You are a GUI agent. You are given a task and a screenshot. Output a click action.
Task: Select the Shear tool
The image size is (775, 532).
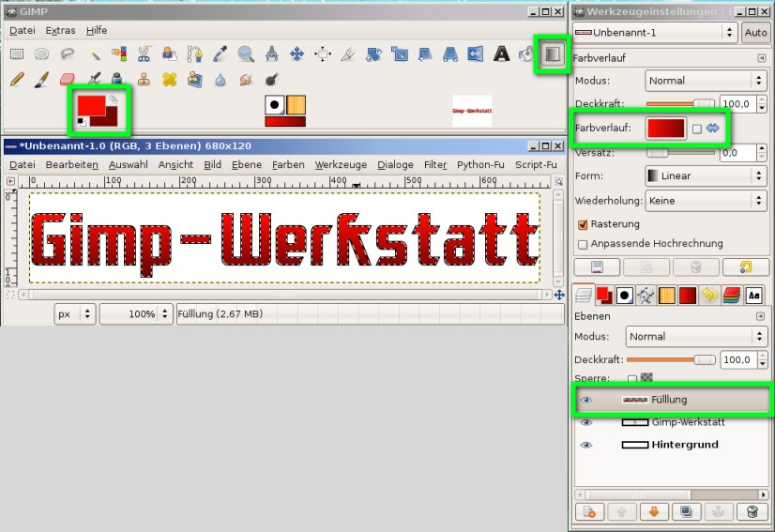tap(425, 53)
